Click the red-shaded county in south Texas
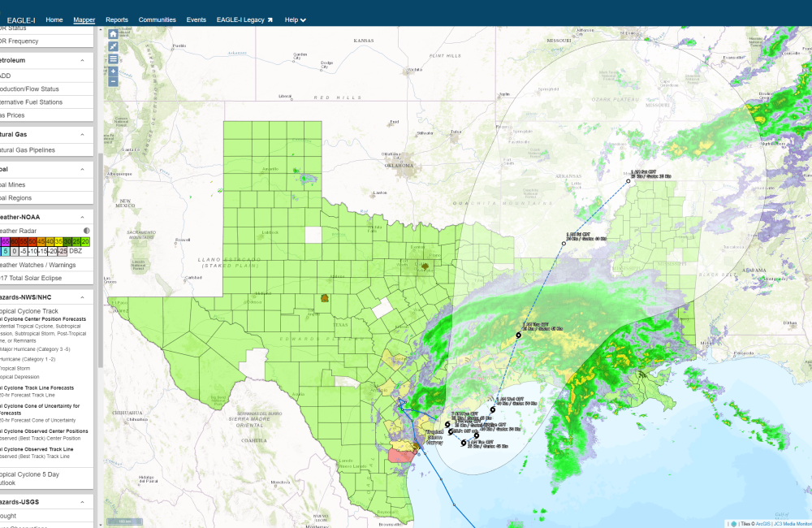This screenshot has height=528, width=812. click(402, 456)
